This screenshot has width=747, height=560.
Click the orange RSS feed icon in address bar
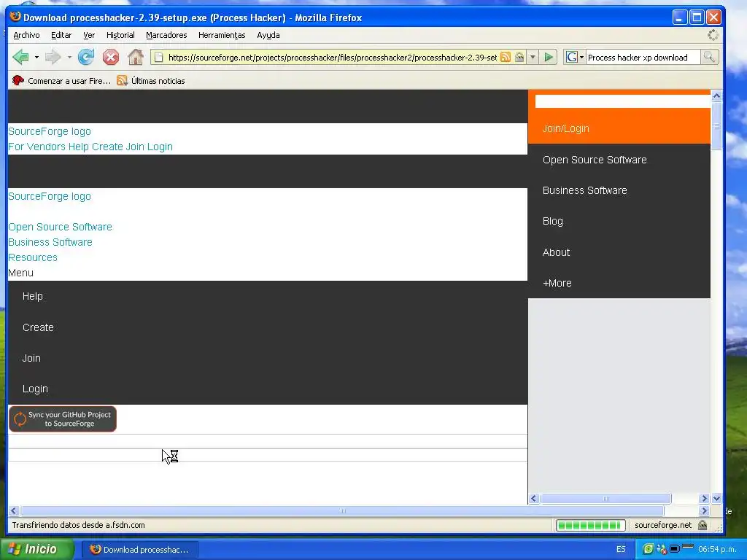coord(506,58)
